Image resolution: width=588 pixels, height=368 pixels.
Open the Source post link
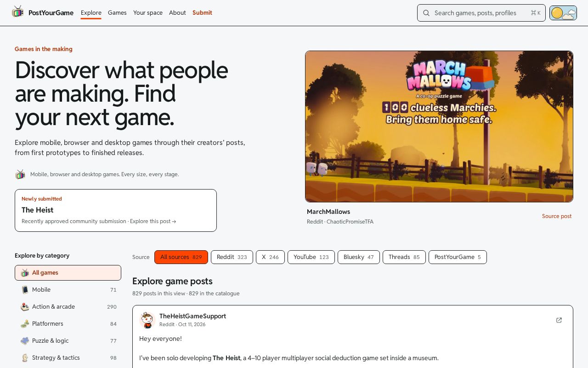click(x=557, y=216)
